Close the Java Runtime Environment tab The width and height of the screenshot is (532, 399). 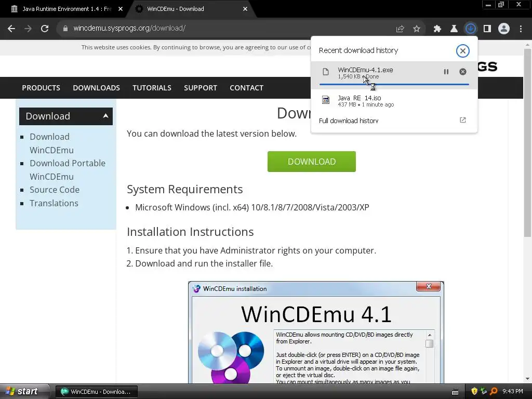click(121, 9)
